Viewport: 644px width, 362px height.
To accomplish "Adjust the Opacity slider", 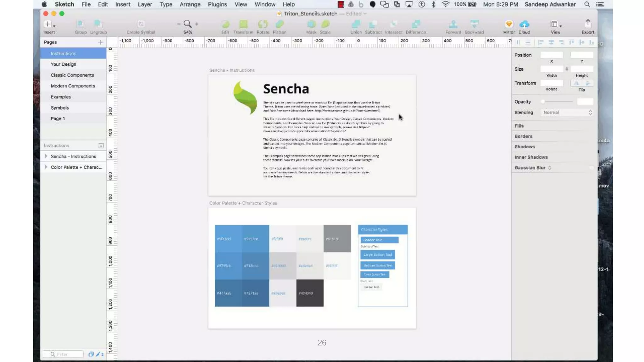I will [557, 101].
